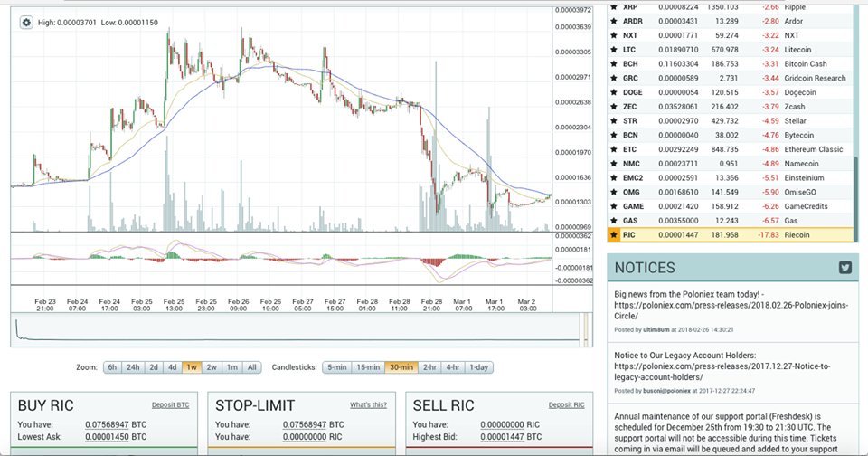Click the MACD indicator panel

[x=281, y=259]
